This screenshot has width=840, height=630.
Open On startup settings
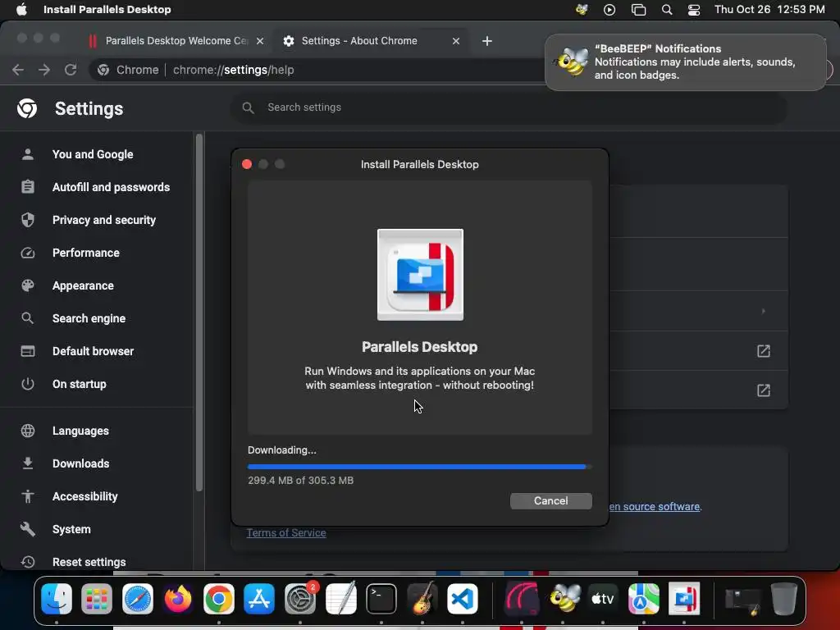click(x=97, y=384)
